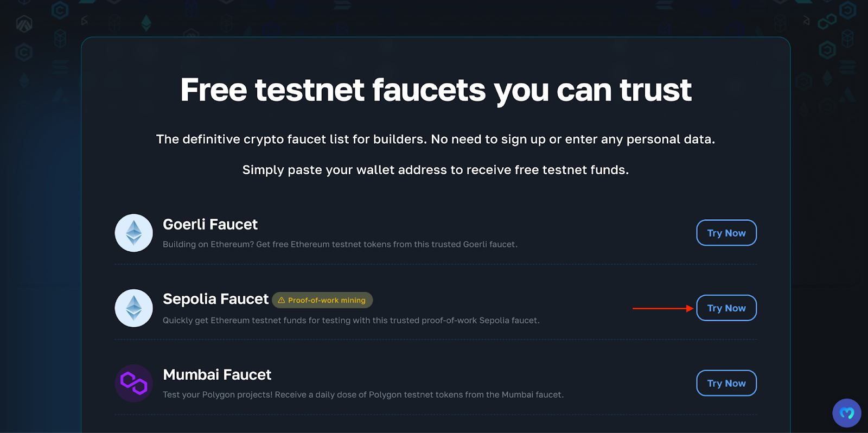Click the Polygon logo in the top-right background
Viewport: 868px width, 433px height.
pyautogui.click(x=827, y=22)
